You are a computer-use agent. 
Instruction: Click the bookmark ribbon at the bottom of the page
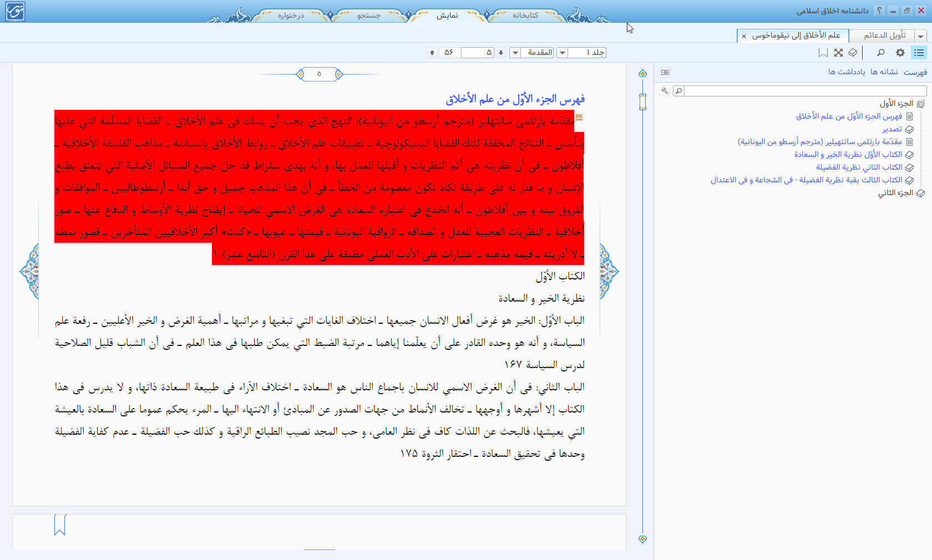coord(60,525)
